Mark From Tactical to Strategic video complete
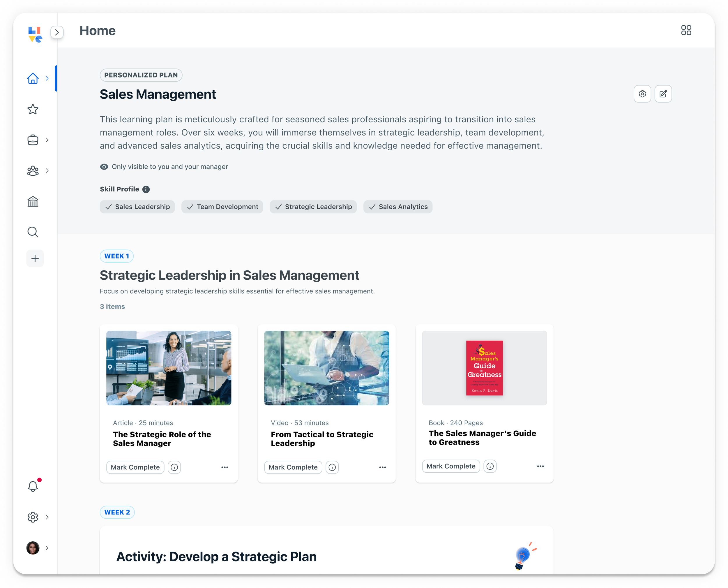The height and width of the screenshot is (588, 728). (293, 467)
